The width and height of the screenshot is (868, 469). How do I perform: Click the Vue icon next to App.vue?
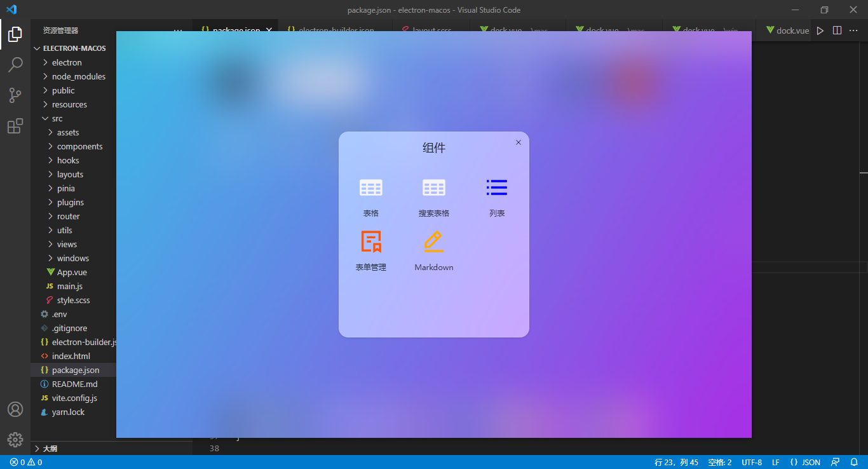(51, 272)
